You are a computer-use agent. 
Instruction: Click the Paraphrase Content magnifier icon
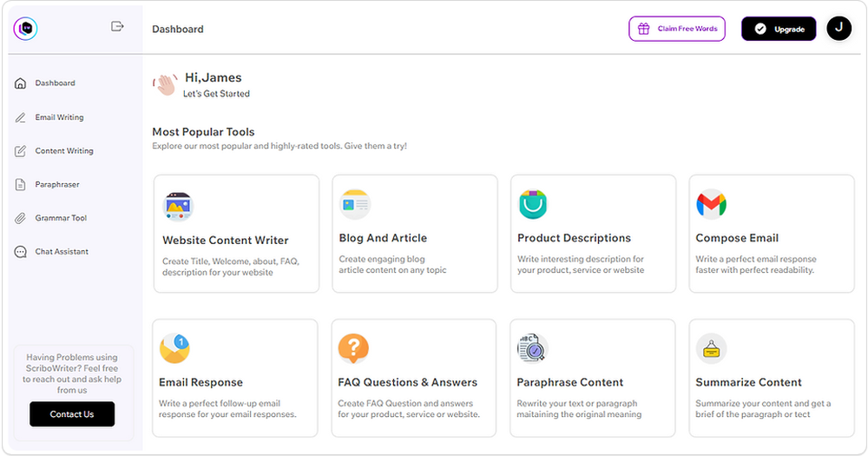pos(531,348)
